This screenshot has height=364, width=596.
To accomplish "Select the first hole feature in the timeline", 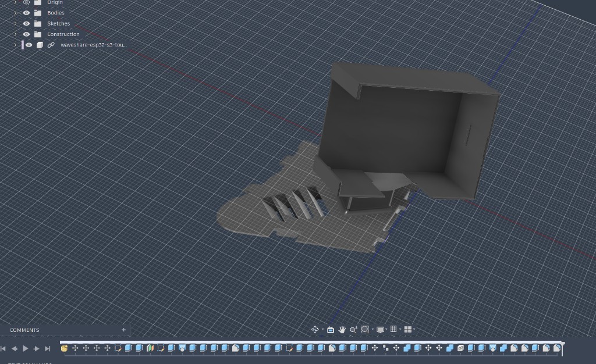I will [x=182, y=348].
